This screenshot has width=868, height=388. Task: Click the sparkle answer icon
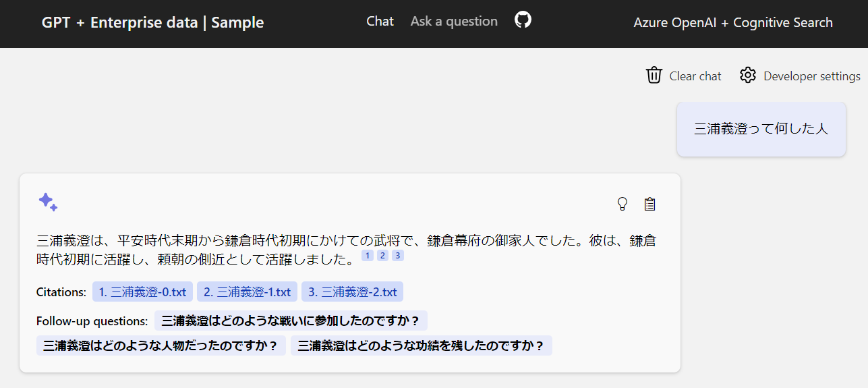(48, 202)
